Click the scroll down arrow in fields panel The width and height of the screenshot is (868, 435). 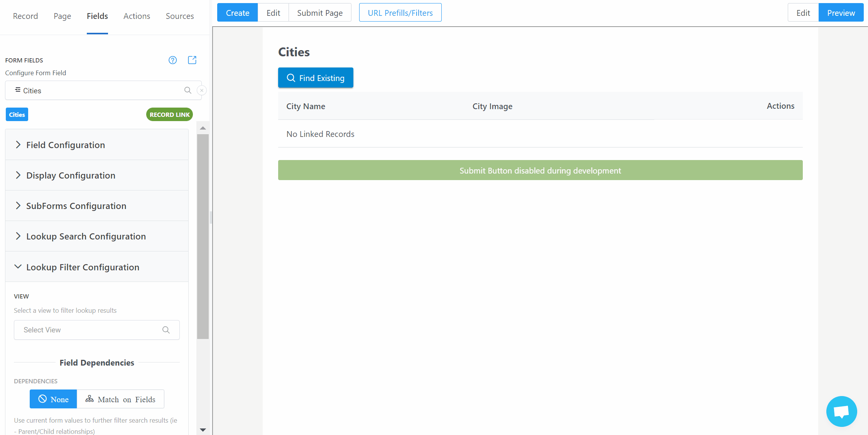[203, 430]
